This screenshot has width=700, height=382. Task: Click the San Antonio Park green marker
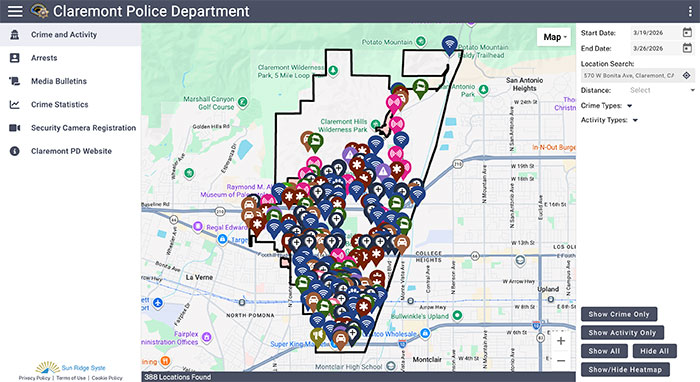(x=483, y=90)
